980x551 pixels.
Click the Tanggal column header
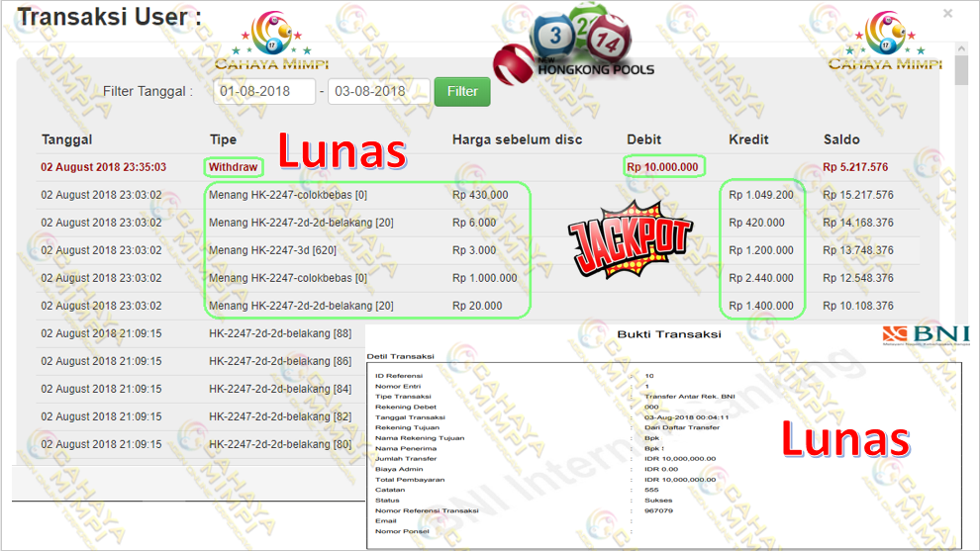point(66,139)
